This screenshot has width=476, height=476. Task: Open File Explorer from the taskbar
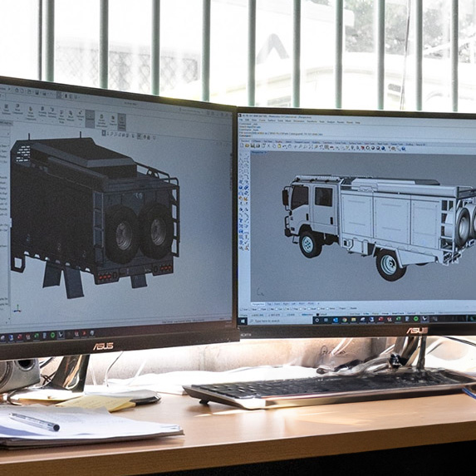pyautogui.click(x=353, y=320)
